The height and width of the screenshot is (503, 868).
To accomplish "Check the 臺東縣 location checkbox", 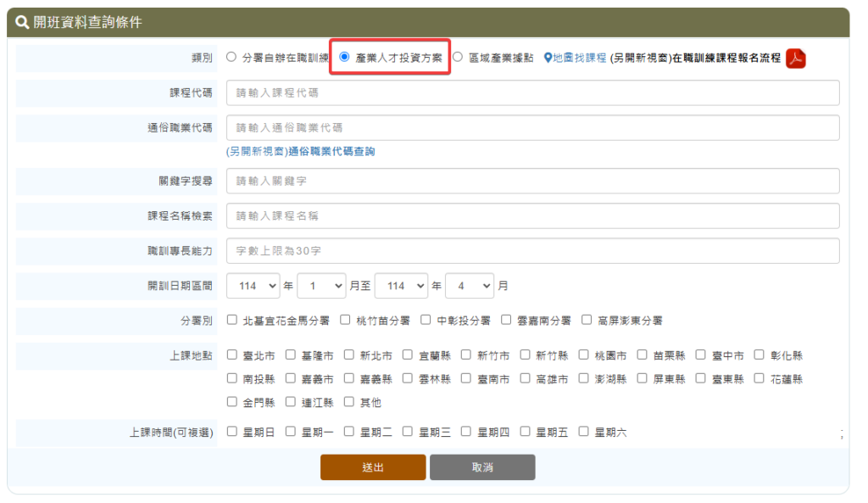I will click(x=701, y=377).
